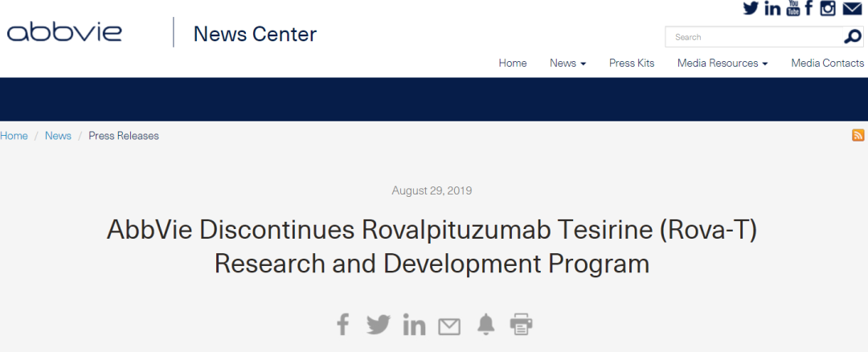Visit Facebook via top header icon
The image size is (868, 352).
(x=809, y=8)
